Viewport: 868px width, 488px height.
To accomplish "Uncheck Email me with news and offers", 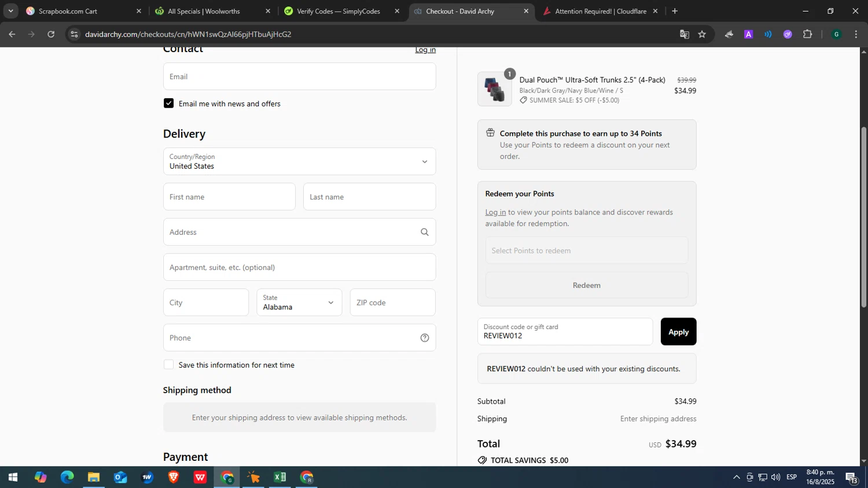I will [x=168, y=103].
